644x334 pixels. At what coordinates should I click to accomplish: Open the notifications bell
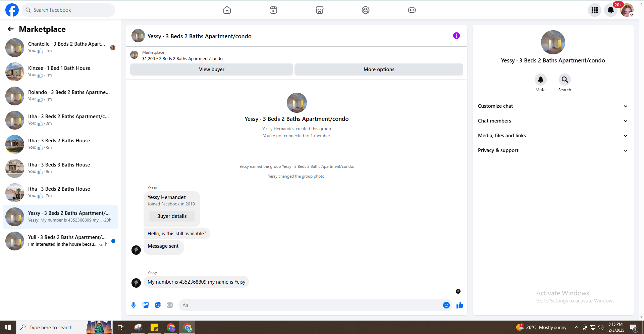pos(611,10)
